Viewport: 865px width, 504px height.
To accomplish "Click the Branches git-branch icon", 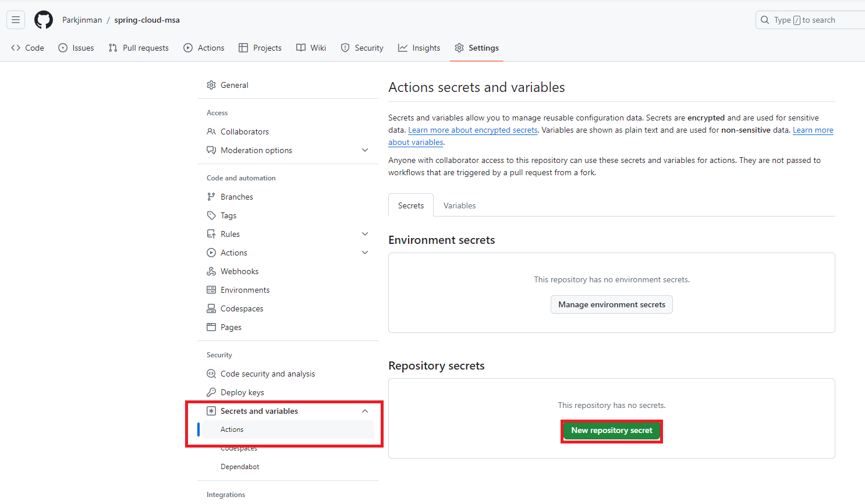I will 211,197.
